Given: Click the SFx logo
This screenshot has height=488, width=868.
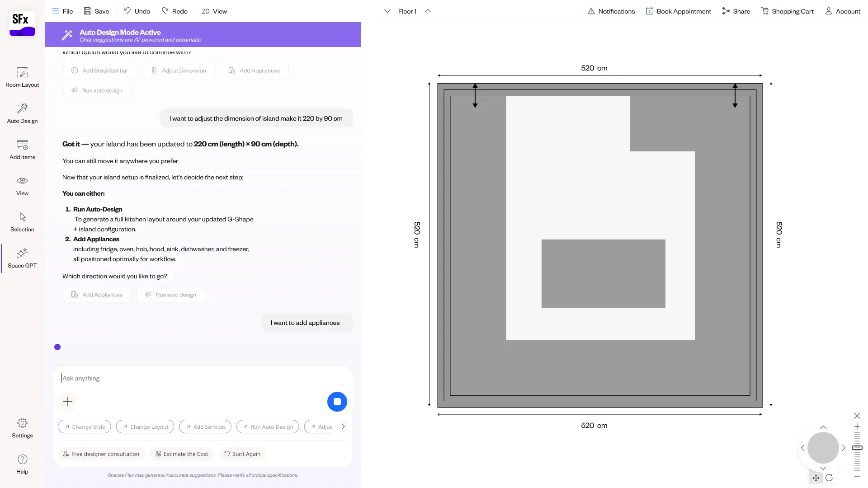Looking at the screenshot, I should pos(22,23).
